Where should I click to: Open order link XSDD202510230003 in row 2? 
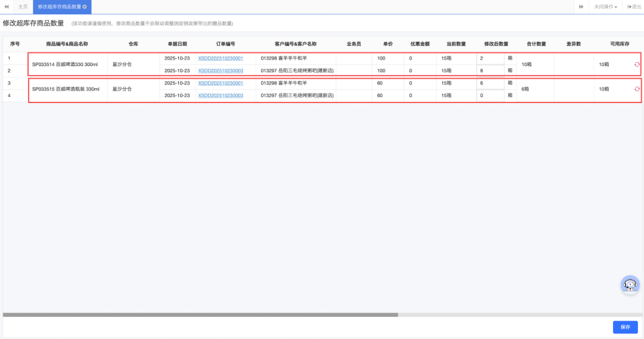click(x=221, y=70)
